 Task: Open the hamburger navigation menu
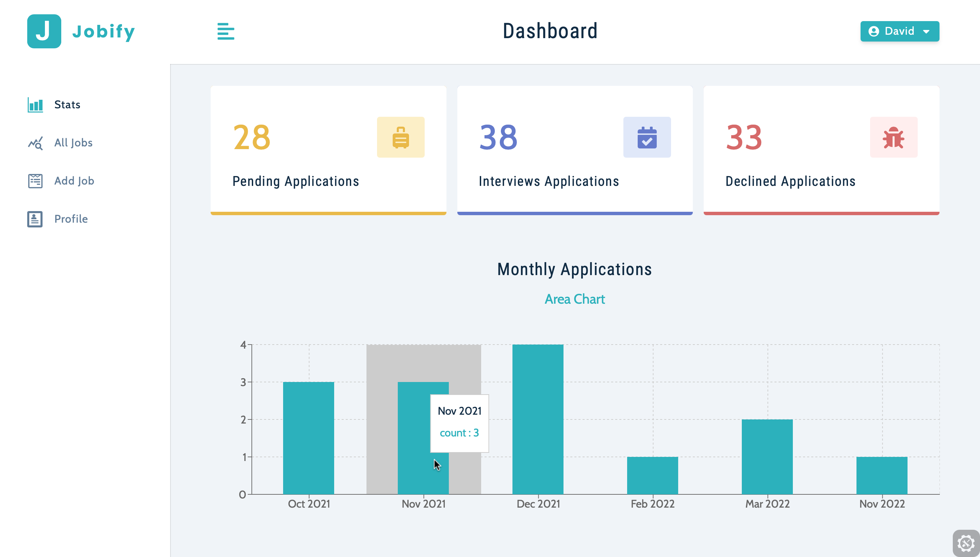tap(226, 31)
